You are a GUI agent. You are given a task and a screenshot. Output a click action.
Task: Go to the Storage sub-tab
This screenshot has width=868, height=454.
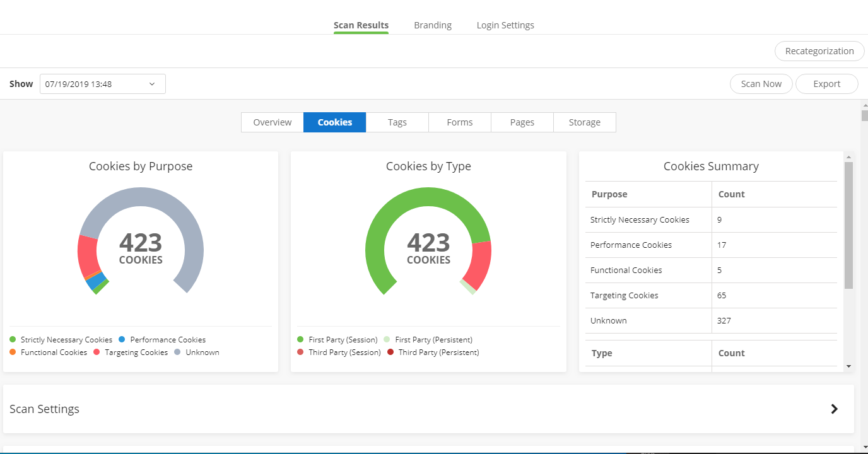pyautogui.click(x=584, y=122)
